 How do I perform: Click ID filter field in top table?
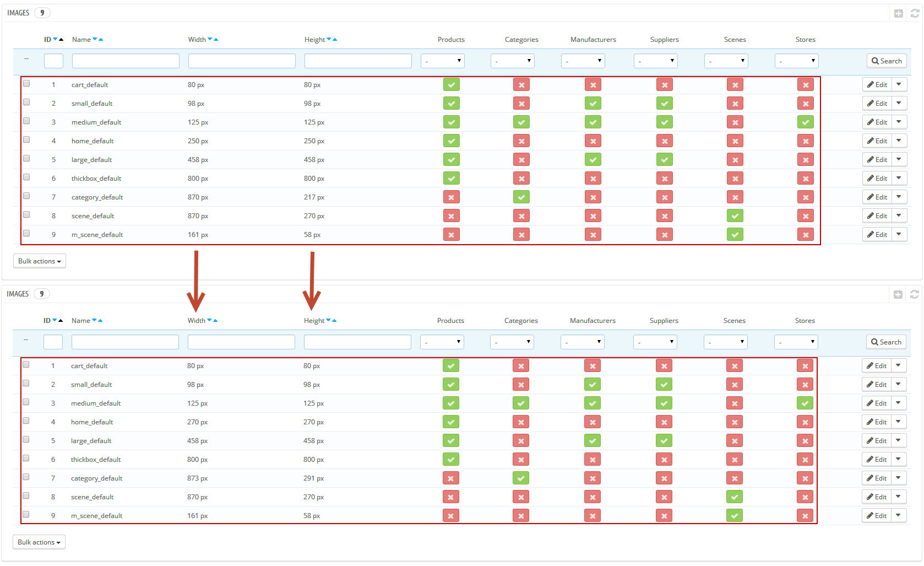(x=53, y=61)
